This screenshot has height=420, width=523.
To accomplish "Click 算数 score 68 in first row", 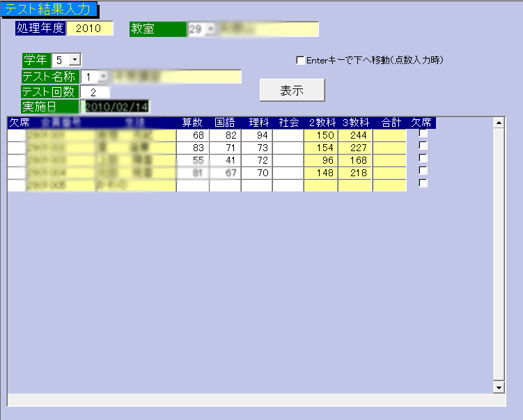I will pos(192,135).
